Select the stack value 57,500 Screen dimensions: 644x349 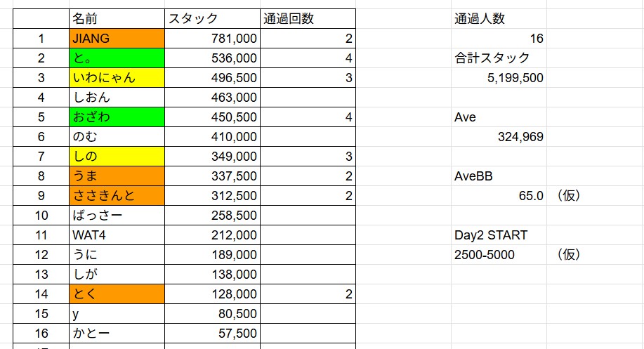tap(212, 334)
